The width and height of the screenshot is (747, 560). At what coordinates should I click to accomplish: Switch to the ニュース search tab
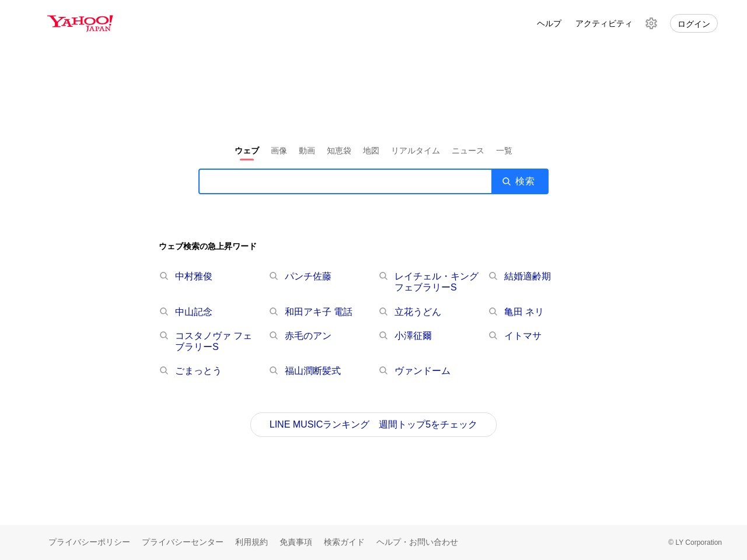click(x=468, y=150)
